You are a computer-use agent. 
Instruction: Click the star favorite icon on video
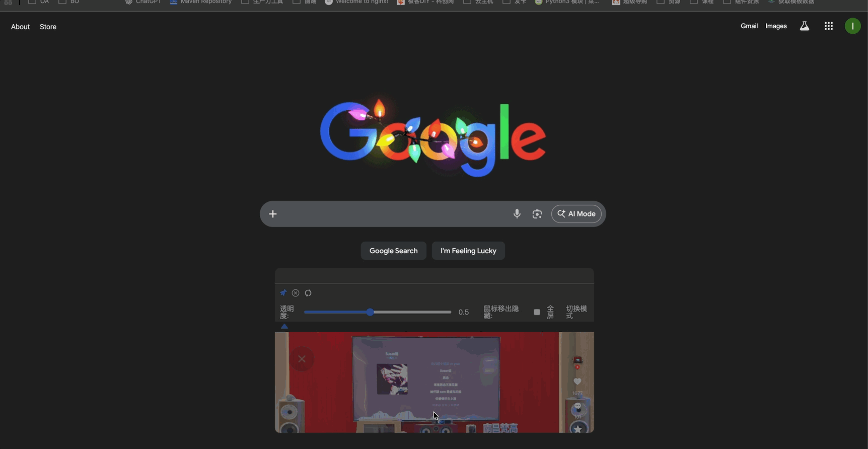tap(578, 428)
